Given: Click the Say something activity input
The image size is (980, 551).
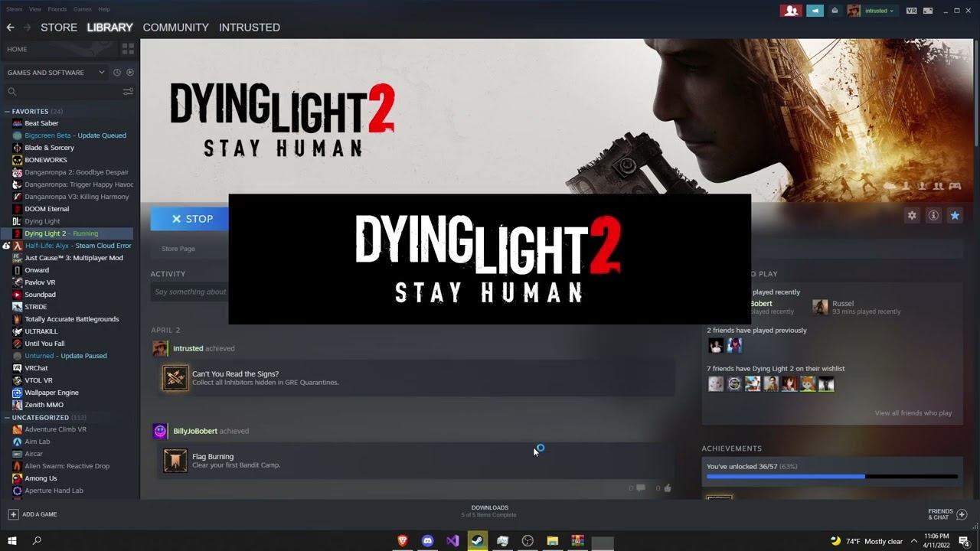Looking at the screenshot, I should (190, 292).
